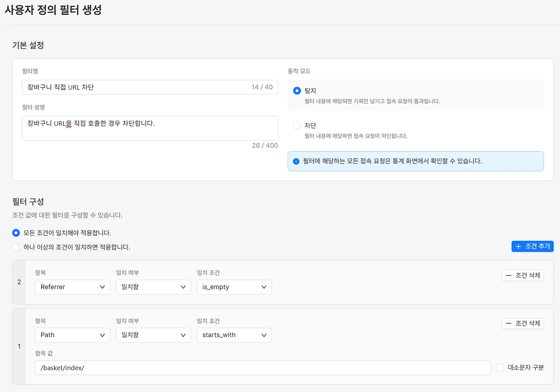Viewport: 560px width, 392px height.
Task: Open the 일치함 dropdown in condition 1
Action: tap(153, 335)
